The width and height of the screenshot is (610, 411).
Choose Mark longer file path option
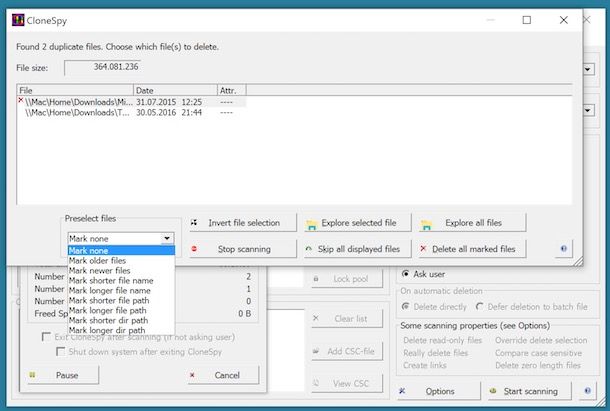pyautogui.click(x=121, y=311)
